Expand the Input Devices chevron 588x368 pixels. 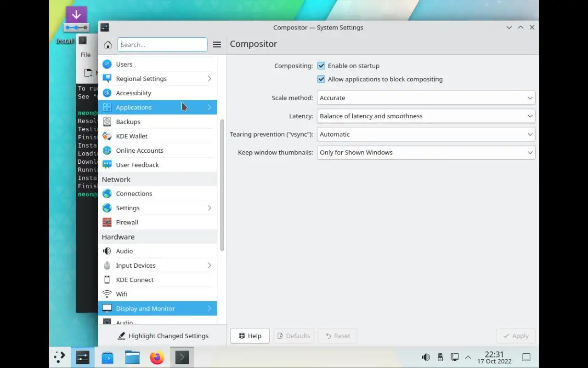pyautogui.click(x=209, y=265)
